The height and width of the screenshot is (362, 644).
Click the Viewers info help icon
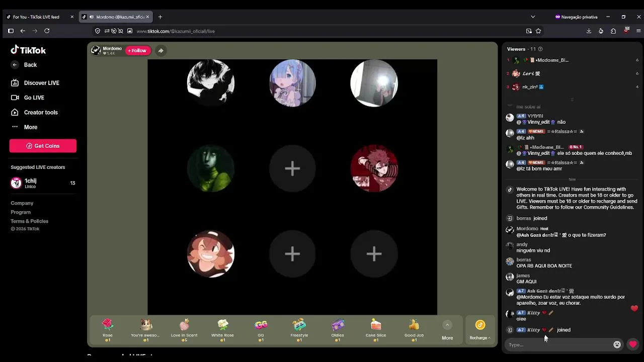(540, 49)
